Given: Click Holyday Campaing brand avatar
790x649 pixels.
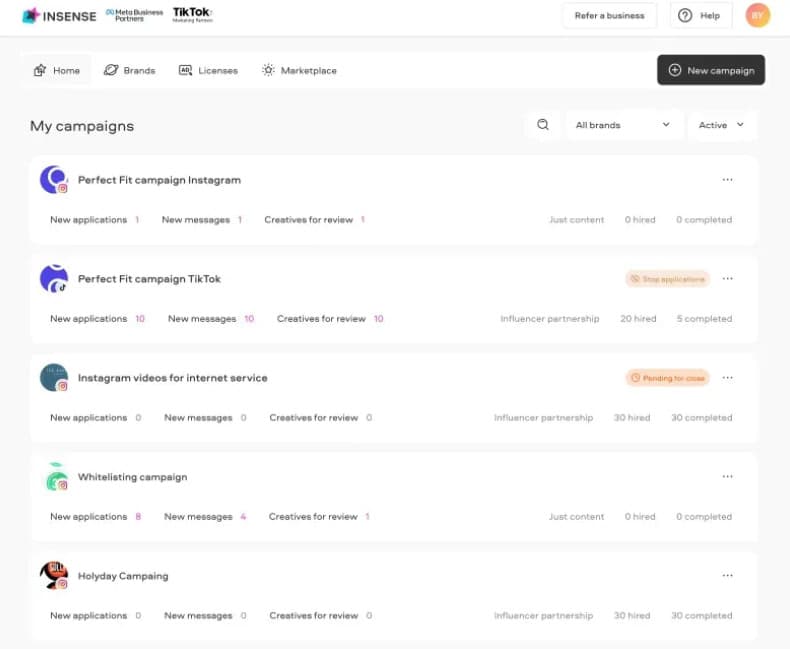Looking at the screenshot, I should click(x=54, y=575).
